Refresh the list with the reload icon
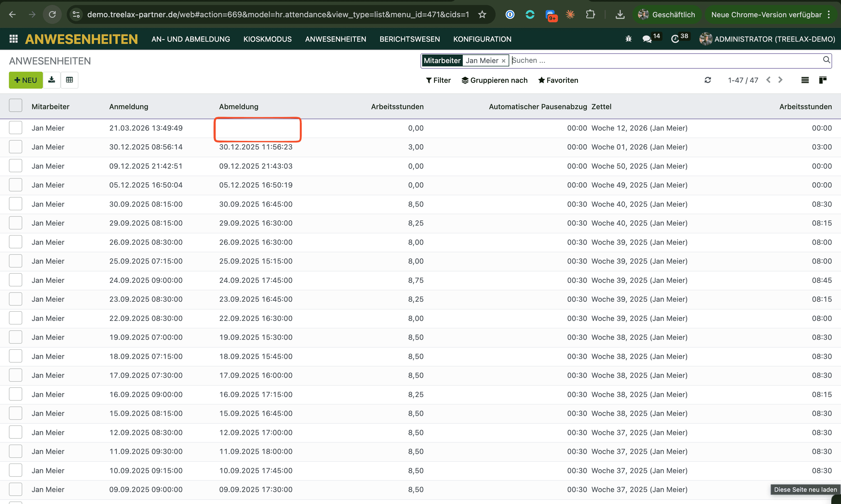The image size is (841, 504). click(x=708, y=80)
